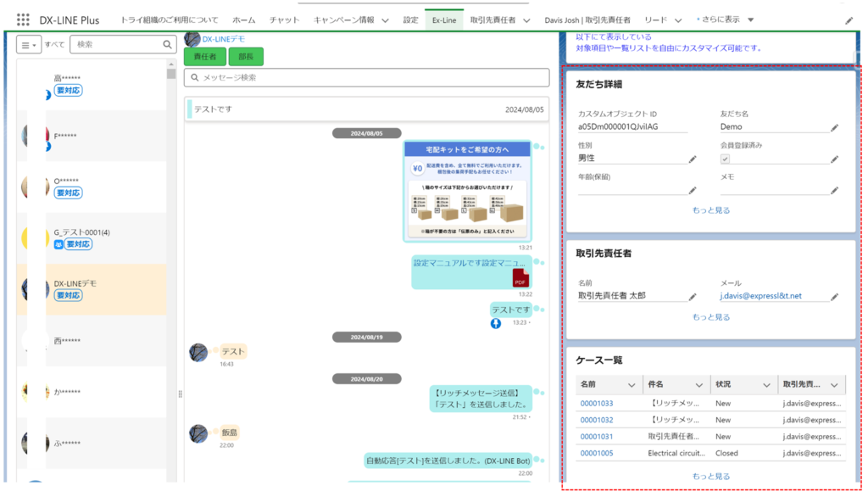Expand the キャンペーン情報 tab chevron
This screenshot has height=497, width=868.
(385, 20)
